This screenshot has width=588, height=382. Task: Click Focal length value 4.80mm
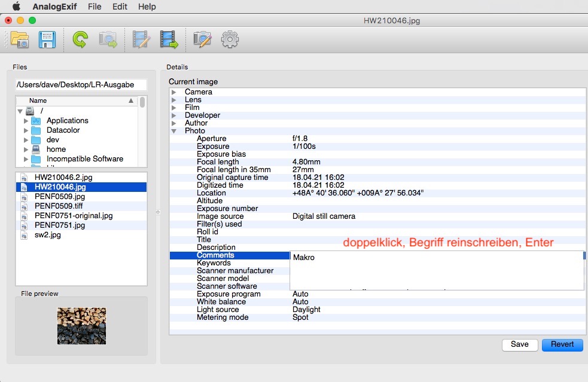pyautogui.click(x=306, y=162)
